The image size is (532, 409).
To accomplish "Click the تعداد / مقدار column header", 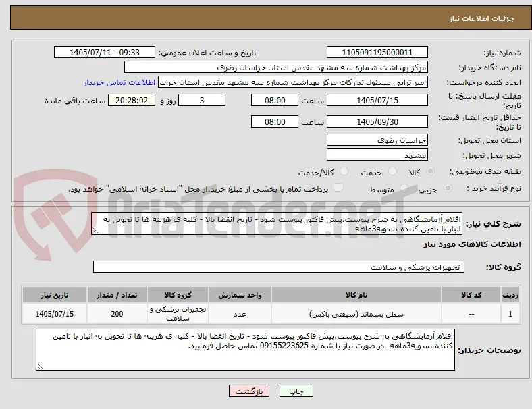I will tap(117, 295).
